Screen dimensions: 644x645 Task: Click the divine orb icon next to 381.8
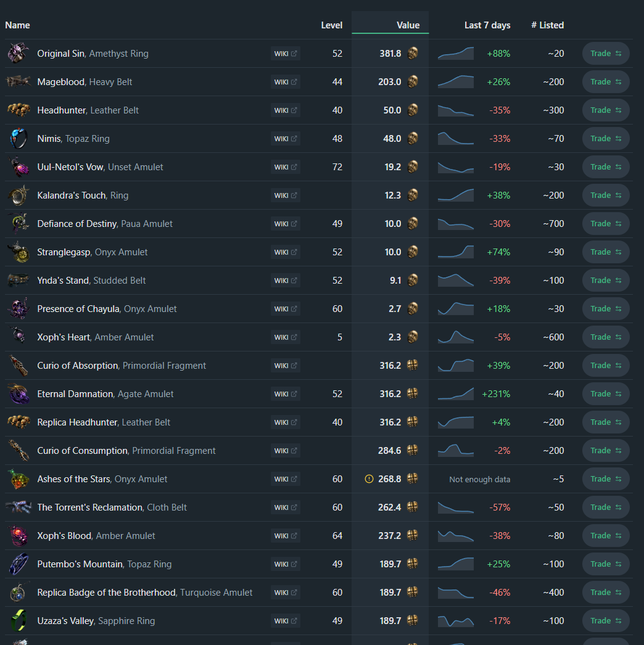(x=412, y=54)
